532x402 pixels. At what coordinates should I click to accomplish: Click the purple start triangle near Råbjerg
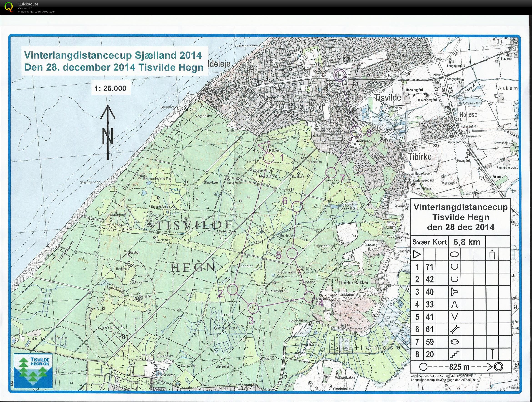[265, 146]
